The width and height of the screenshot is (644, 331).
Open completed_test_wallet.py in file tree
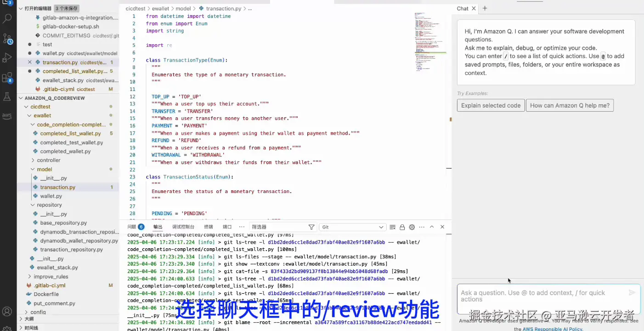(x=71, y=143)
